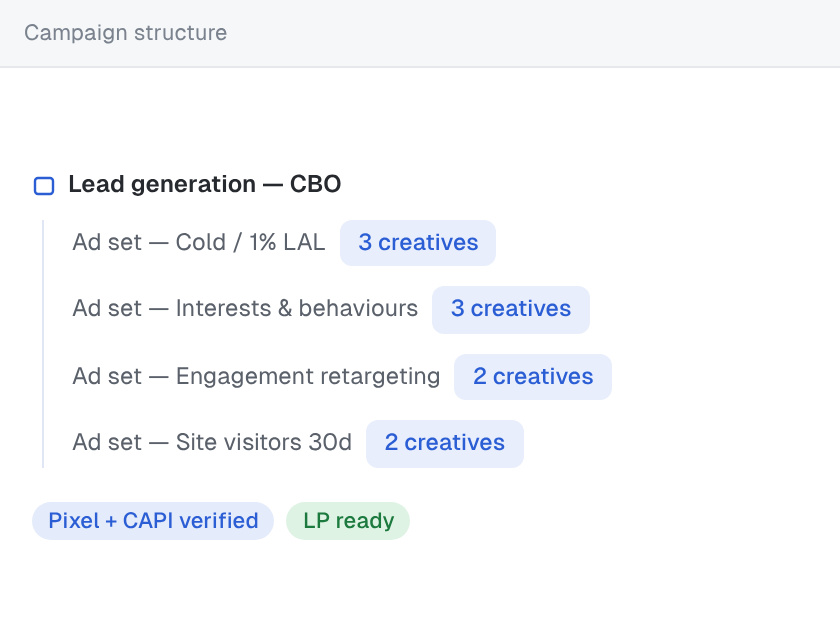
Task: Select the Lead generation — CBO campaign title
Action: (x=205, y=184)
